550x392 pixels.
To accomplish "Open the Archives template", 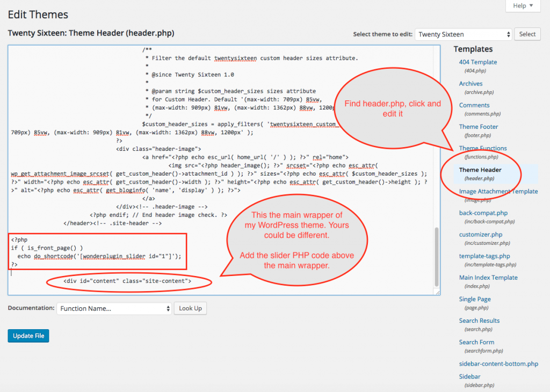I will point(471,83).
